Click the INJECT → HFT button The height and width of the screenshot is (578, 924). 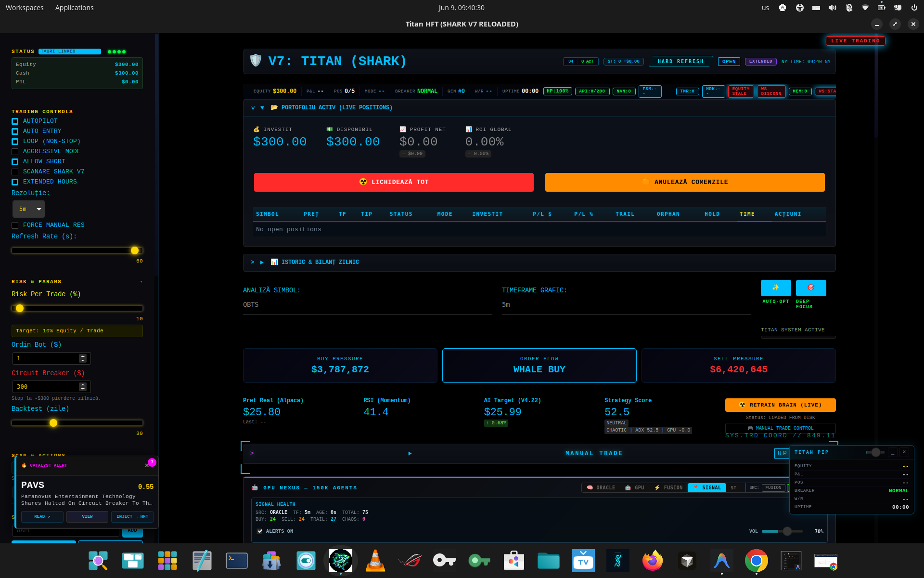point(132,517)
